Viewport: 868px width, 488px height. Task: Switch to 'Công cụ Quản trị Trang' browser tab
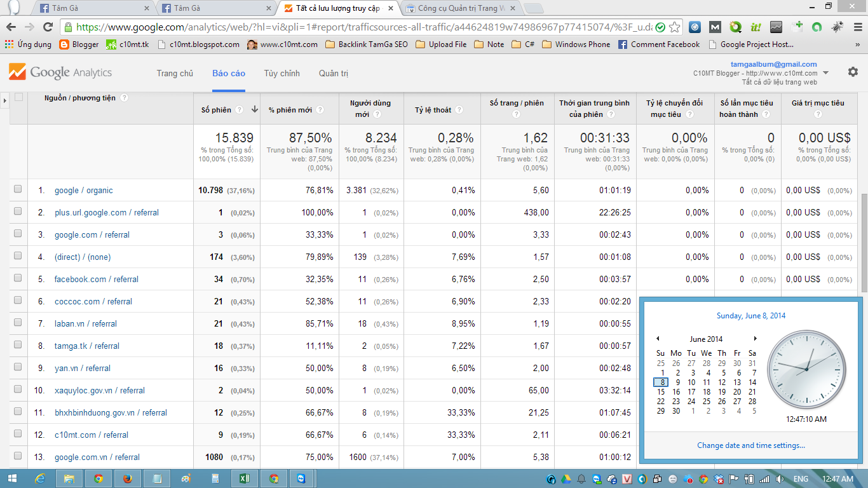tap(461, 8)
